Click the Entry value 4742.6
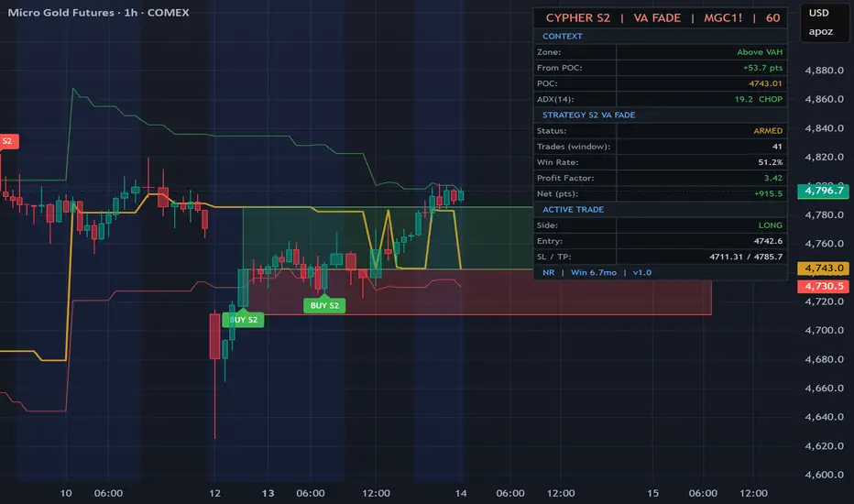 [768, 241]
